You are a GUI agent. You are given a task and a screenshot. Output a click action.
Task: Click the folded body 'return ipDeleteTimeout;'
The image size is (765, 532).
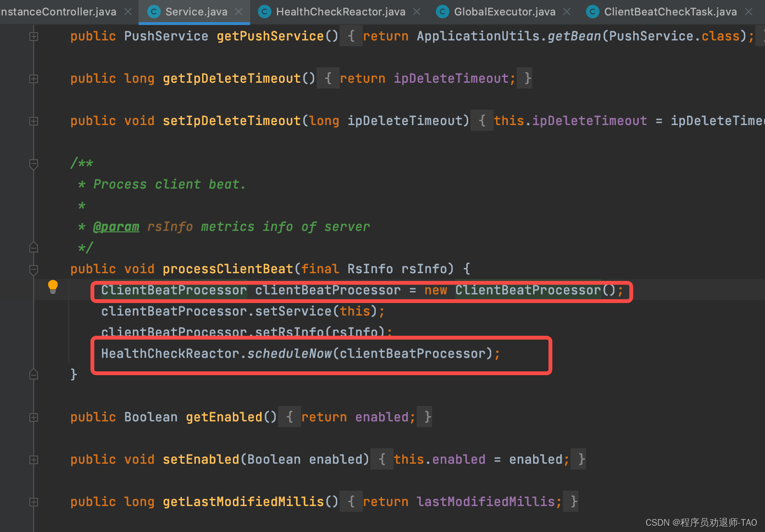click(424, 78)
